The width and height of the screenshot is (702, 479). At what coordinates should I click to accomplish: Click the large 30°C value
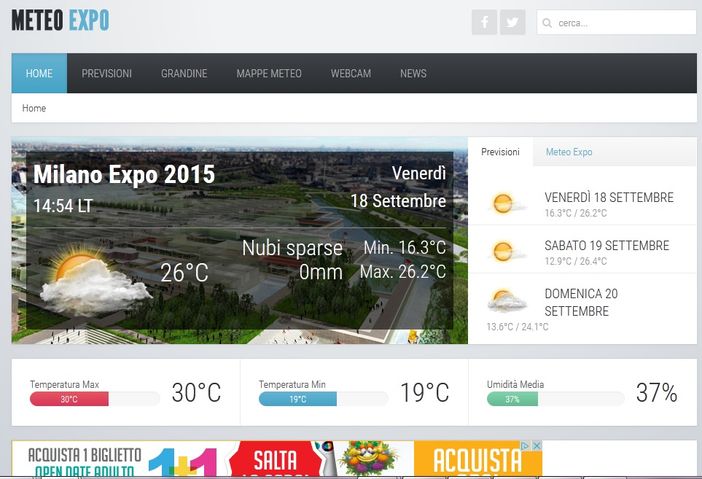coord(196,393)
